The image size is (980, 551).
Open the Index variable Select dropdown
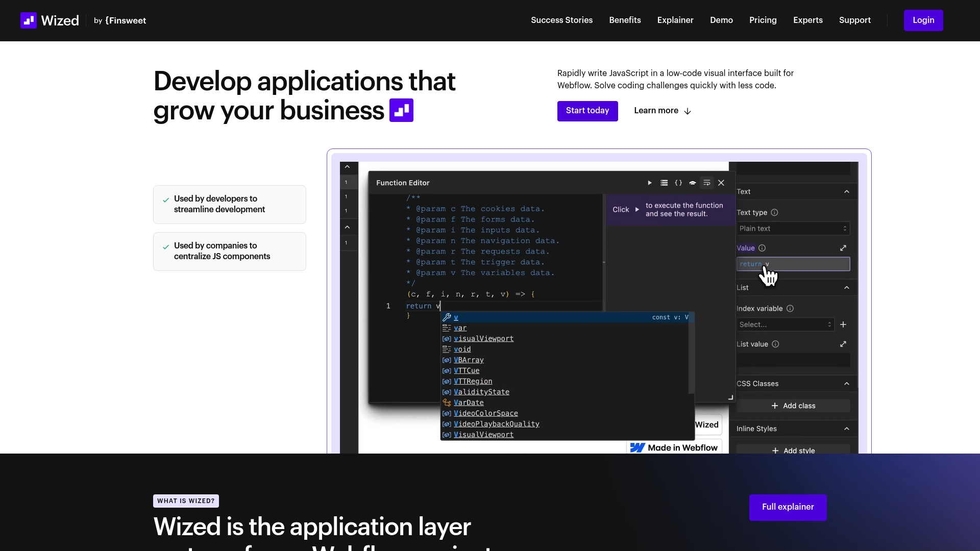(x=785, y=324)
